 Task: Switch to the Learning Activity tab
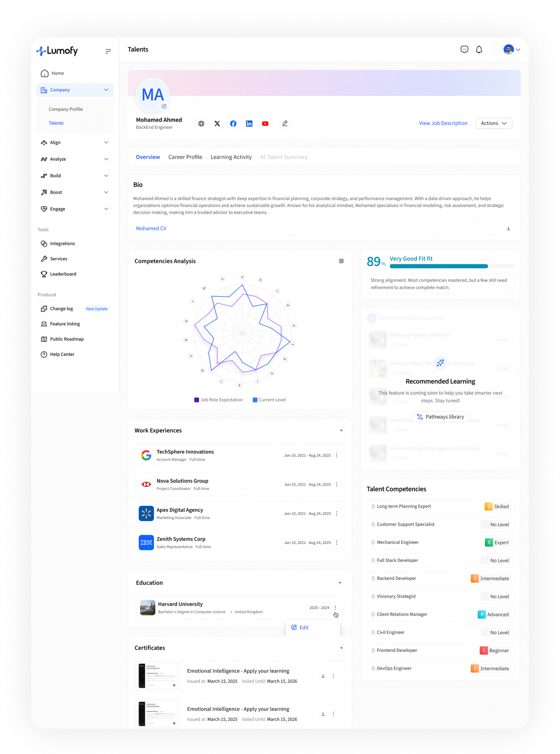(231, 157)
